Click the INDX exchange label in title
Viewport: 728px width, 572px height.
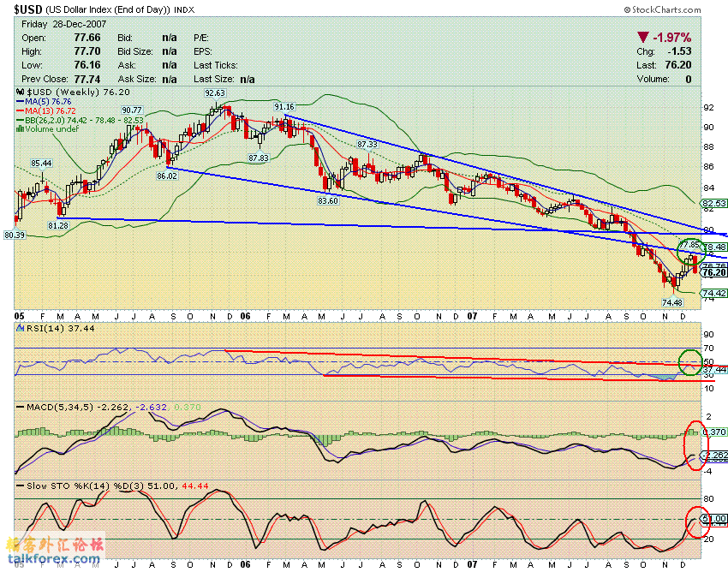pos(184,9)
